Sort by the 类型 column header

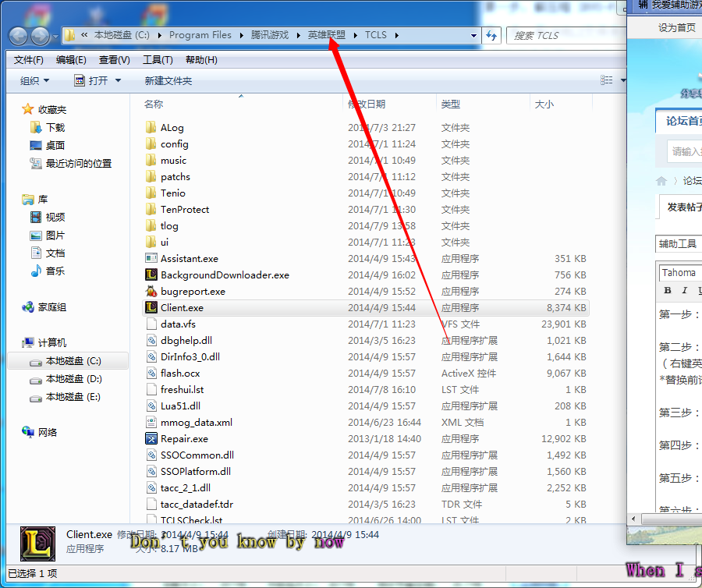450,104
